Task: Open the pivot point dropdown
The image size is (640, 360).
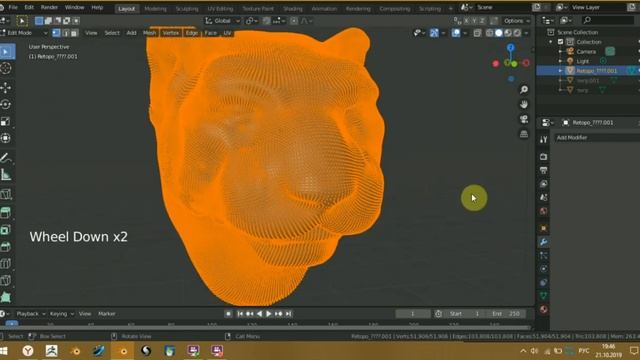Action: (251, 21)
